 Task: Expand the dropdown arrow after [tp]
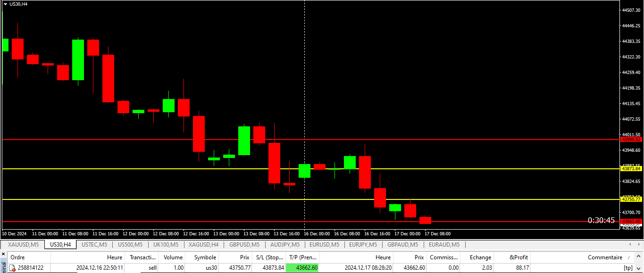coord(638,268)
